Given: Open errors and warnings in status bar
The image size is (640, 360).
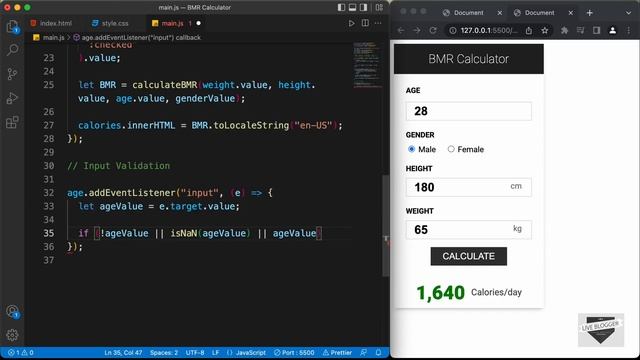Looking at the screenshot, I should click(20, 353).
